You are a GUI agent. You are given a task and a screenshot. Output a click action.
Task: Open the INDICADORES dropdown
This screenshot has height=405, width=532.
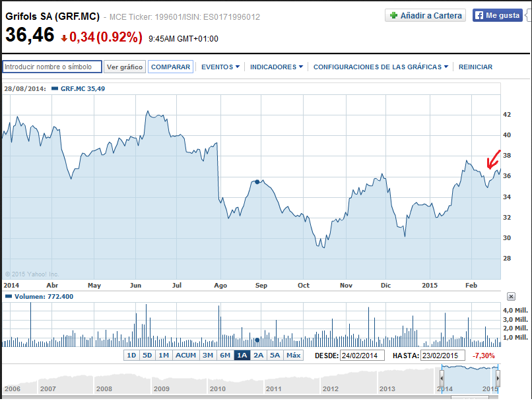[x=276, y=67]
